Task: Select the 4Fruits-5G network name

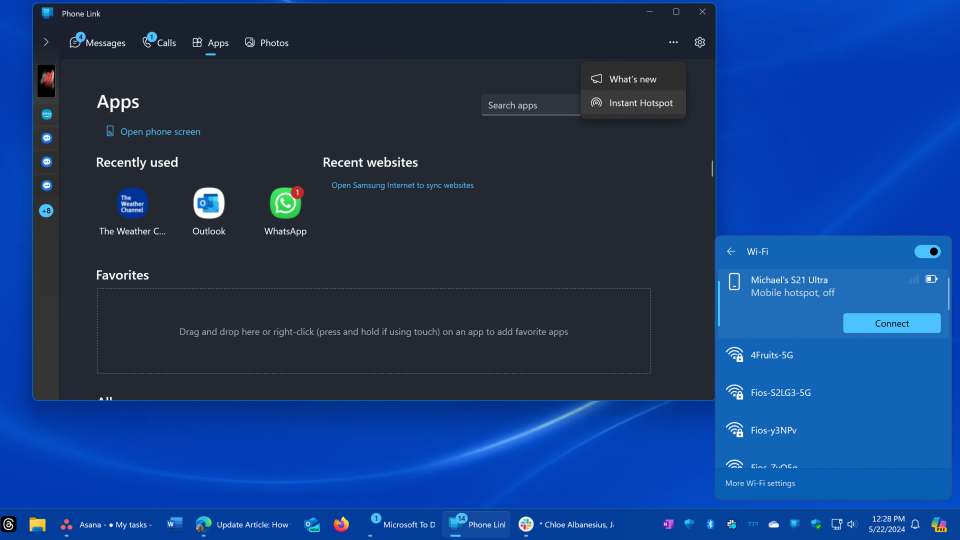Action: (771, 355)
